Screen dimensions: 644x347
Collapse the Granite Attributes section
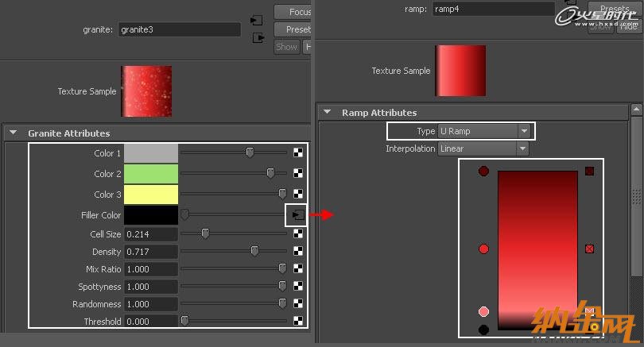tap(14, 133)
